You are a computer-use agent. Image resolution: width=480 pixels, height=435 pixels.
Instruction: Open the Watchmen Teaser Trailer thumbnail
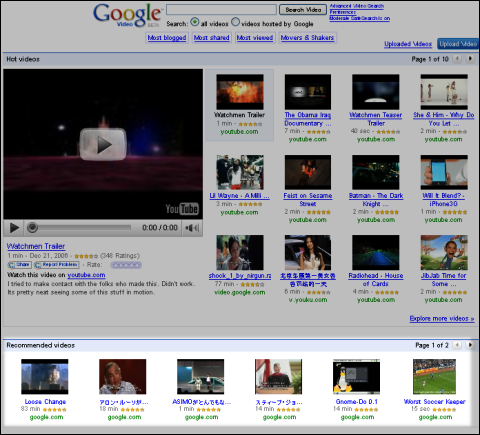click(376, 92)
